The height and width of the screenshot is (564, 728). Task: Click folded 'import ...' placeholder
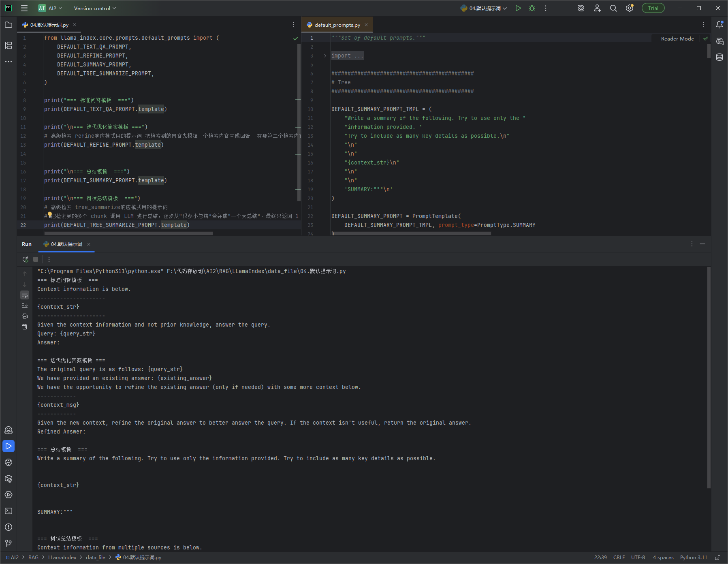click(347, 56)
